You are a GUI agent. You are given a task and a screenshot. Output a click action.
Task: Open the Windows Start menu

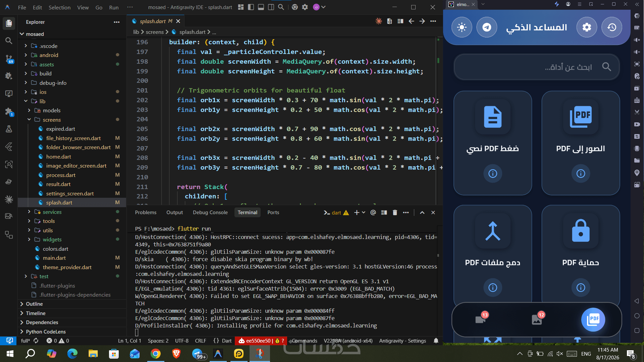[10, 354]
